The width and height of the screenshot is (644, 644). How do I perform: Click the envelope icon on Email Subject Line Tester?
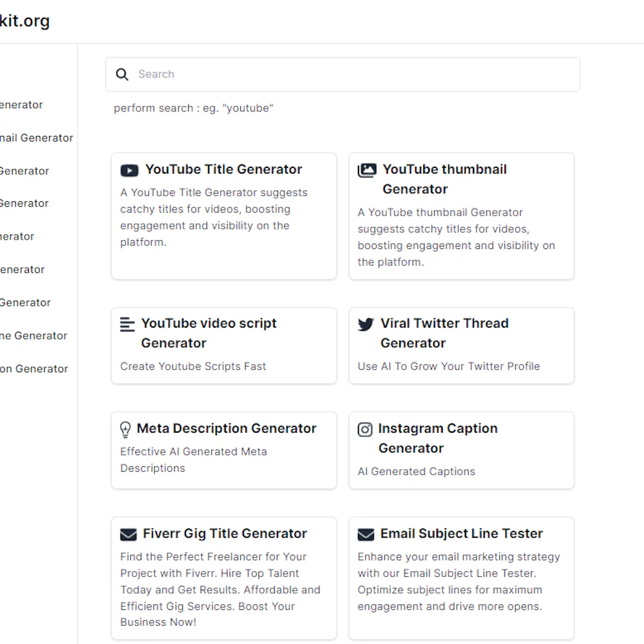366,534
